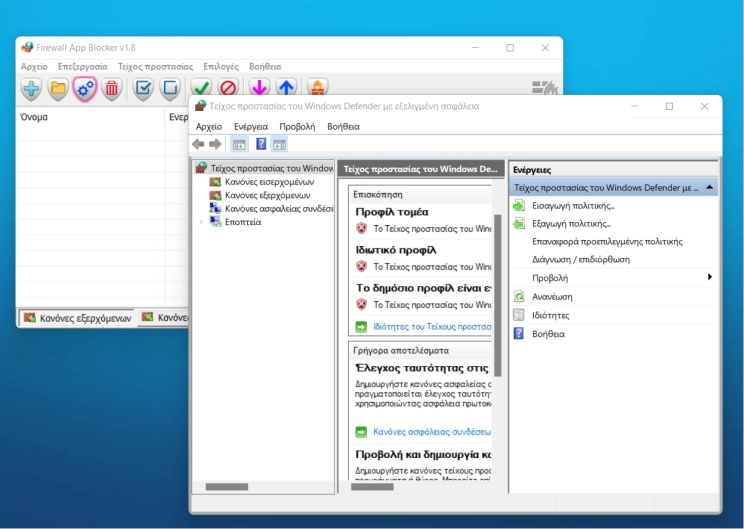Image resolution: width=744 pixels, height=529 pixels.
Task: Close the Defender firewall window
Action: coord(705,106)
